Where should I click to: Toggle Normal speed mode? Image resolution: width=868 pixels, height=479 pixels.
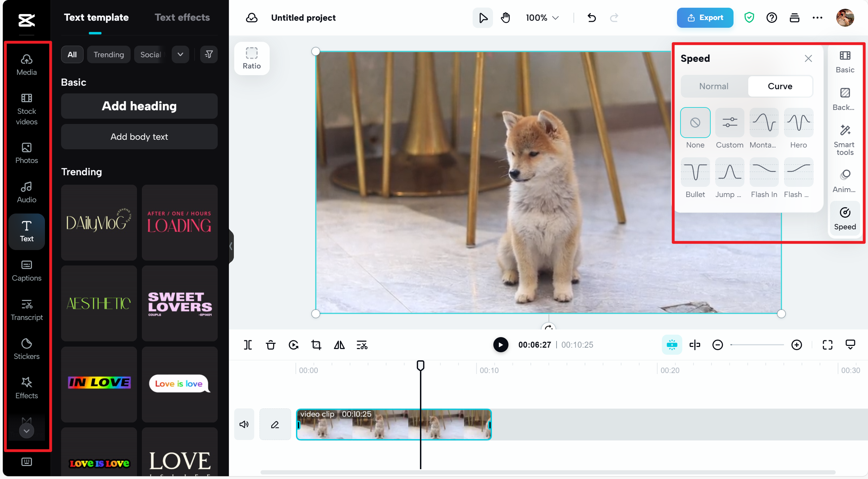pos(714,87)
